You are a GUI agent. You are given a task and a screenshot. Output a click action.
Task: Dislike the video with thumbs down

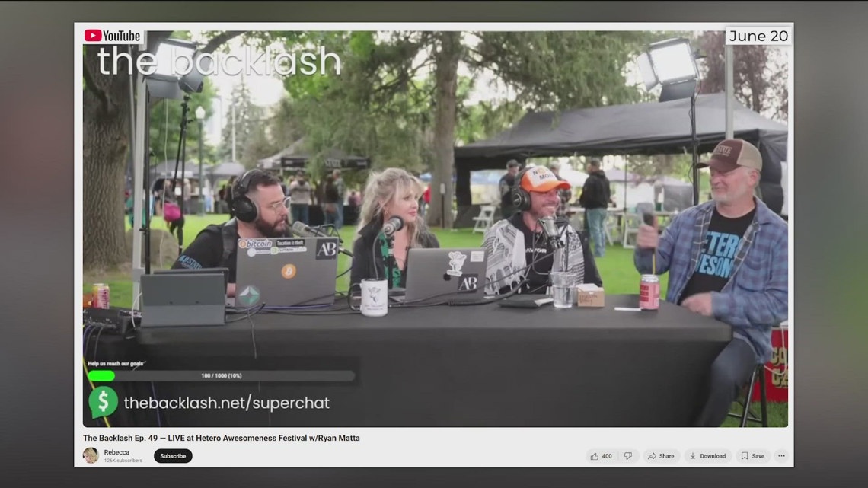[627, 456]
